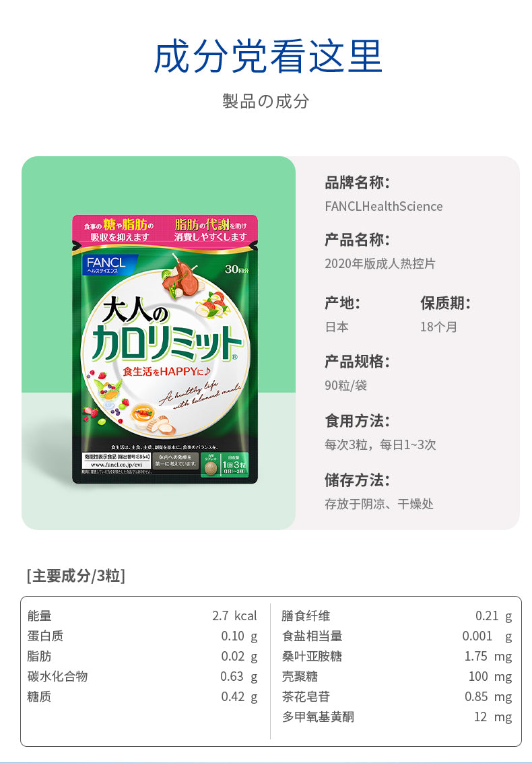The height and width of the screenshot is (763, 532).
Task: Click the FANCL logo on the package
Action: click(x=106, y=264)
